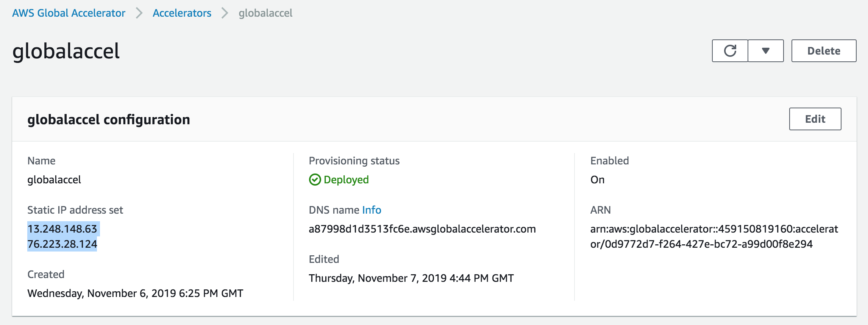
Task: Click the refresh icon button
Action: coord(730,51)
